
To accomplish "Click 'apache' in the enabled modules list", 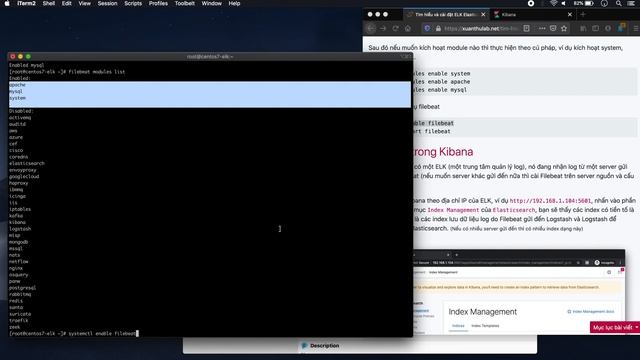I will pos(17,85).
